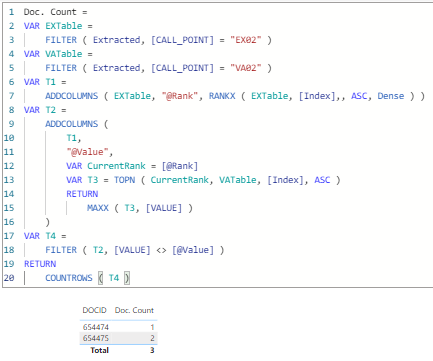Click the ADDCOLUMNS function on line 9
Screen dimensions: 433x361
coord(72,124)
